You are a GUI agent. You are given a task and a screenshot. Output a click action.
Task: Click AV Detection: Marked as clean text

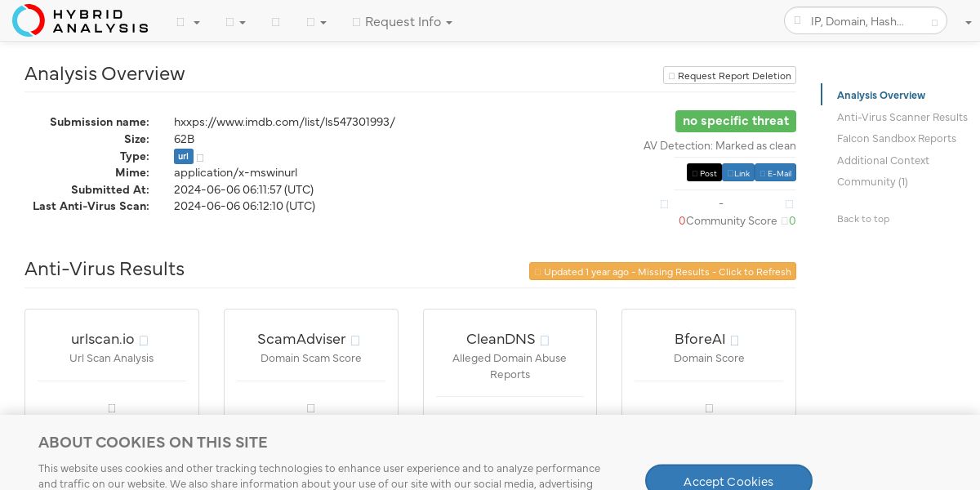point(719,146)
